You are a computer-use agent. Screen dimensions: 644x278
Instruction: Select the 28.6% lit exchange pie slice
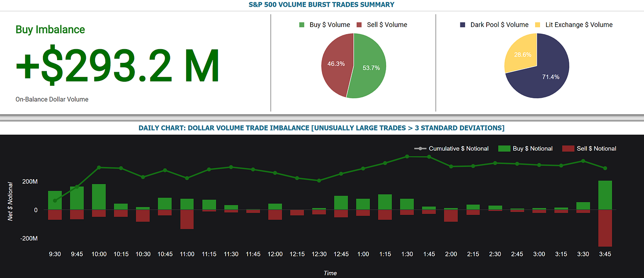tap(522, 55)
